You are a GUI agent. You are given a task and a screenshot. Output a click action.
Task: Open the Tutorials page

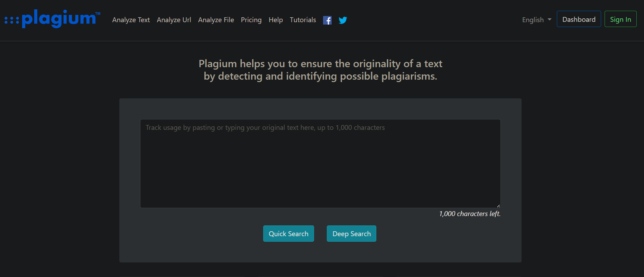(303, 20)
